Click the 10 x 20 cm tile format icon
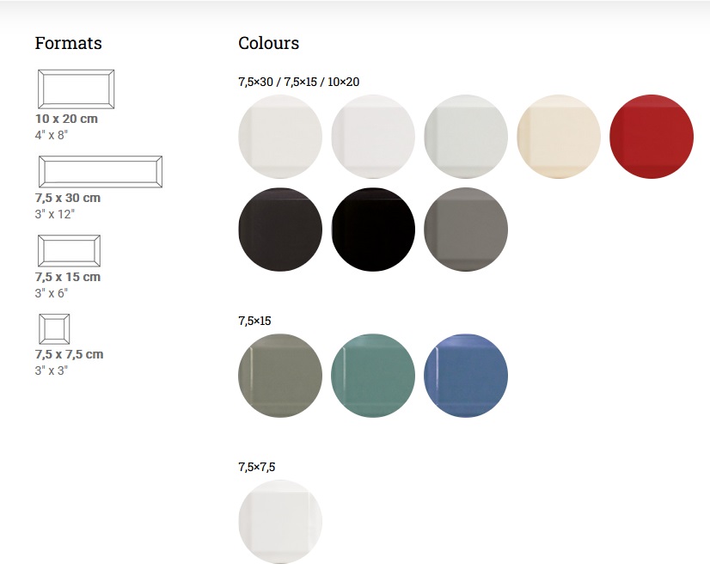 pos(76,89)
